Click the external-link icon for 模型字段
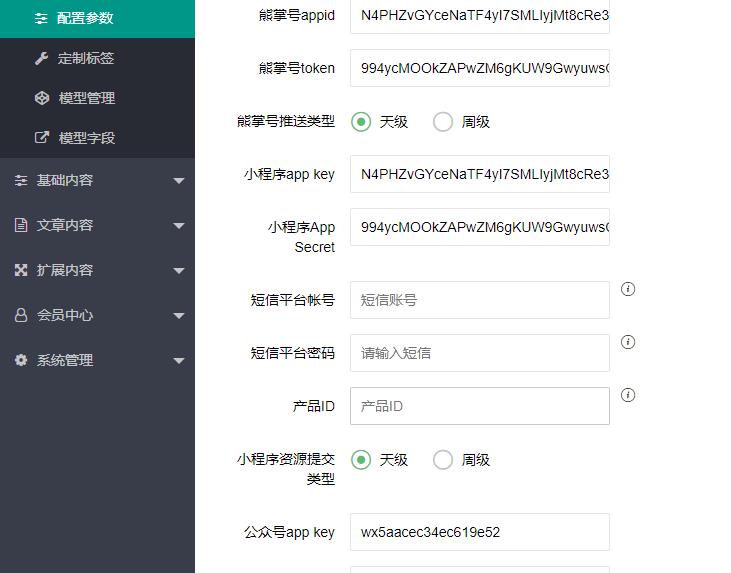This screenshot has width=731, height=573. (42, 138)
